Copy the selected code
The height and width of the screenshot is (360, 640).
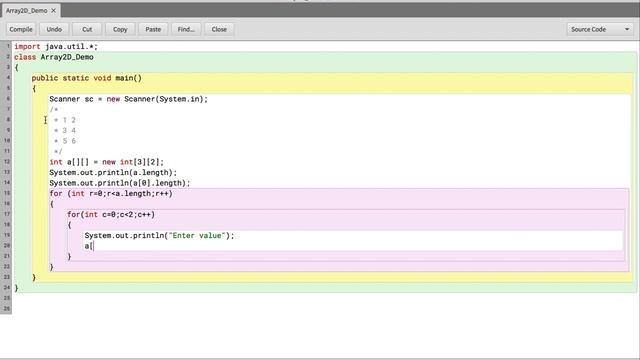click(x=120, y=29)
